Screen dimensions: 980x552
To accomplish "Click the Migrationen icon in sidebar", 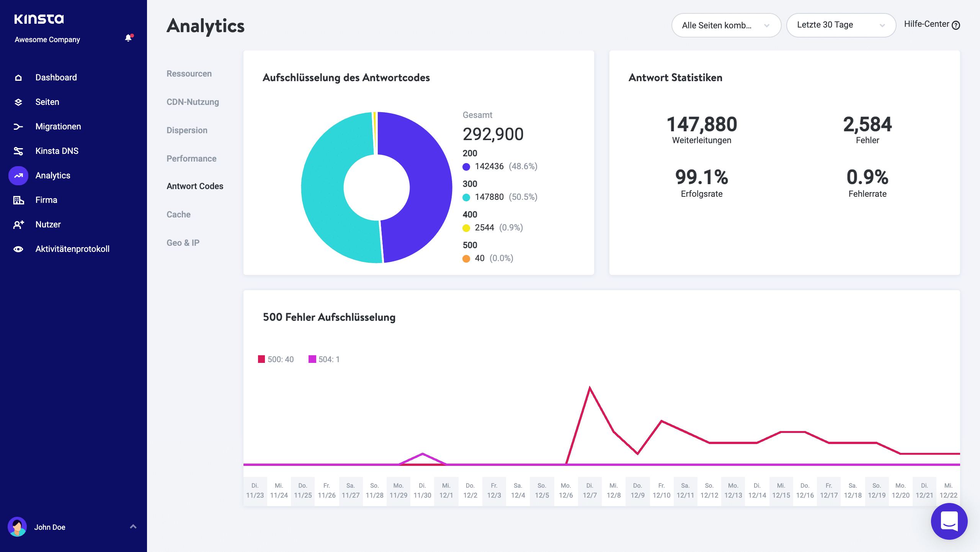I will coord(18,127).
